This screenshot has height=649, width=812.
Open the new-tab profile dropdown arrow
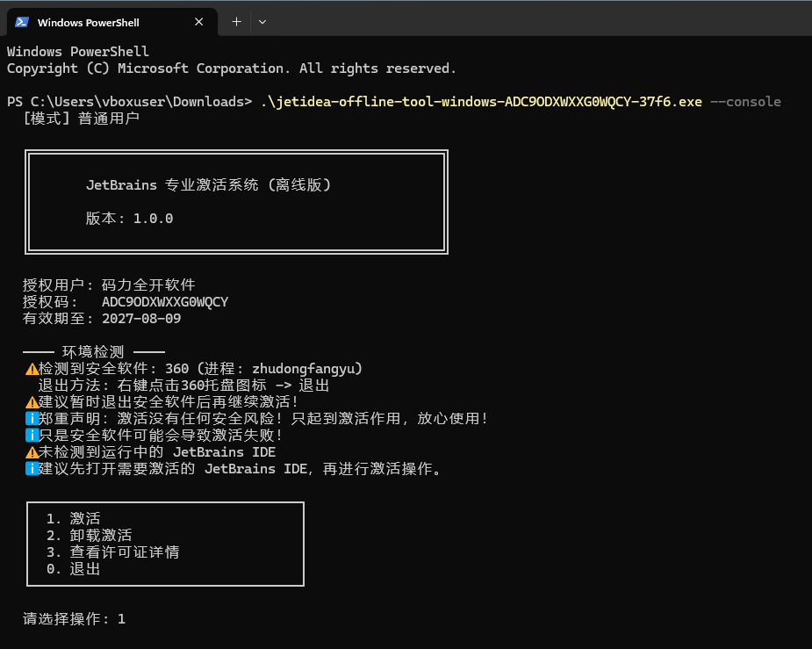click(262, 22)
